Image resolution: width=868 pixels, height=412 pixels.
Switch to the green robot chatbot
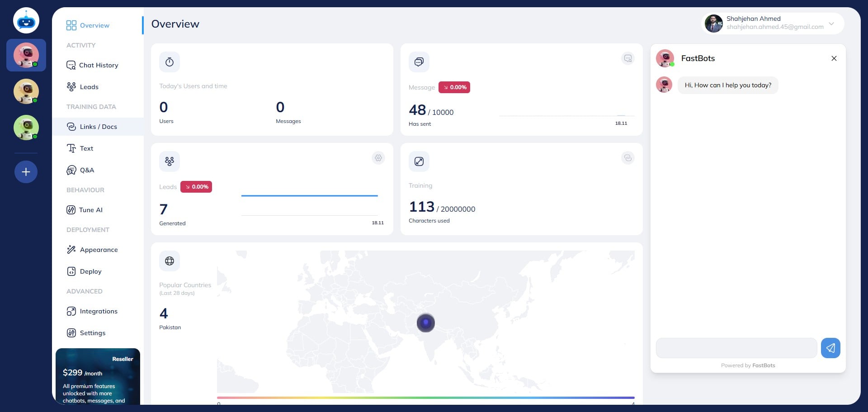tap(26, 128)
